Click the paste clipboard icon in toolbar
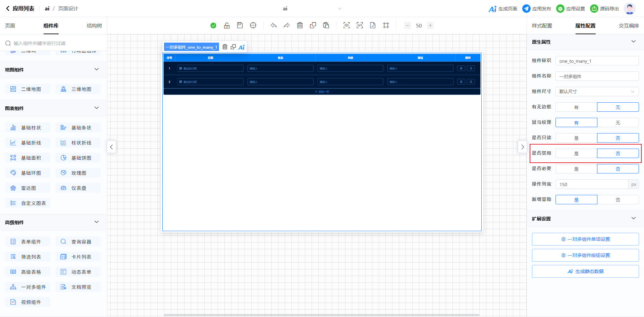Screen dimensions: 644x317 (x=326, y=25)
